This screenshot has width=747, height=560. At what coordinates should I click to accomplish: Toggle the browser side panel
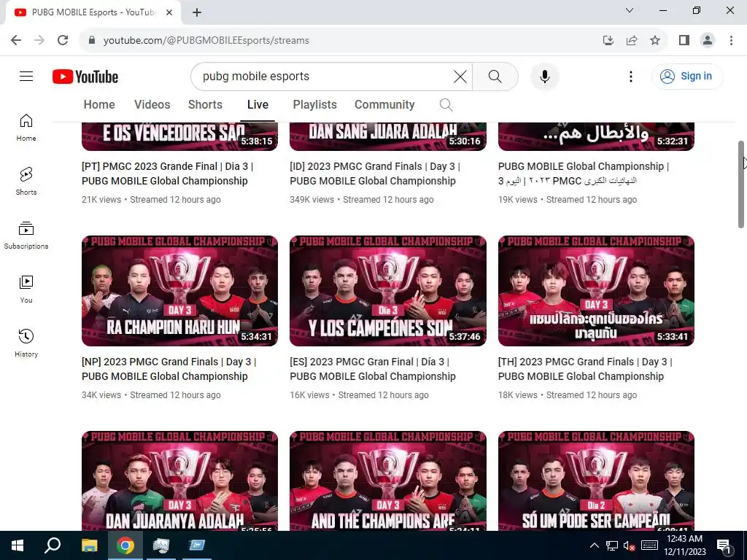point(684,40)
